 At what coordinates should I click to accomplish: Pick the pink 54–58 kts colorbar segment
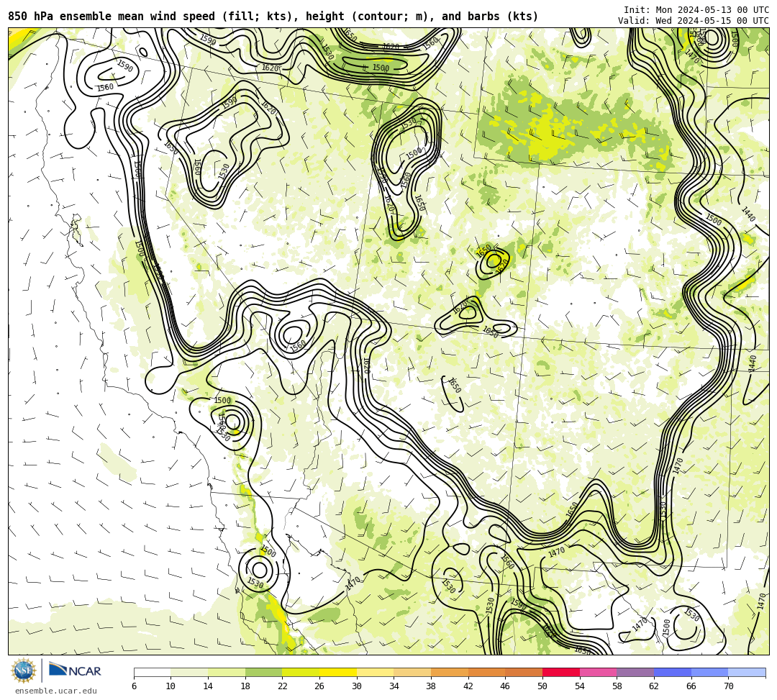click(x=598, y=672)
